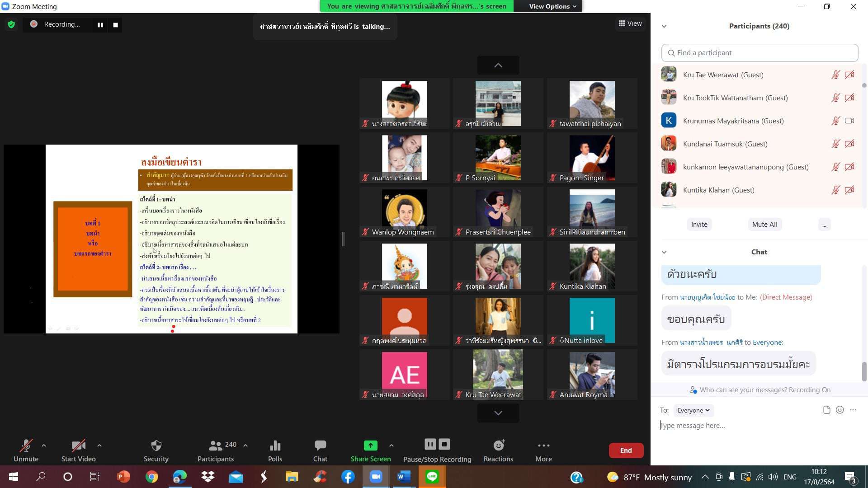
Task: Open the View layout menu
Action: 630,23
